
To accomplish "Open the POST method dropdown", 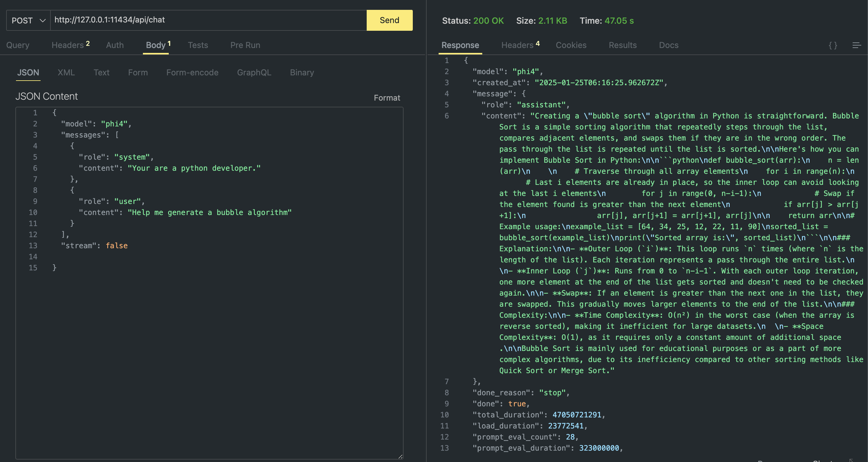I will point(28,20).
